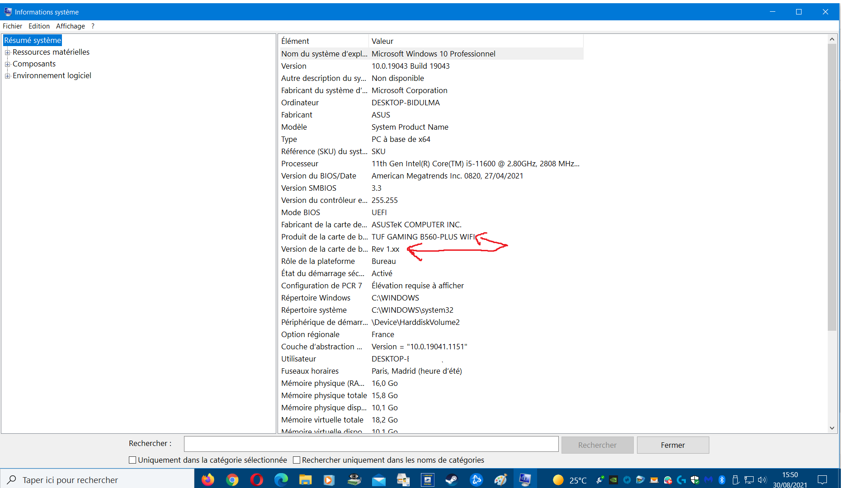Open Windows Security shield tray icon
The height and width of the screenshot is (488, 868).
pos(695,480)
